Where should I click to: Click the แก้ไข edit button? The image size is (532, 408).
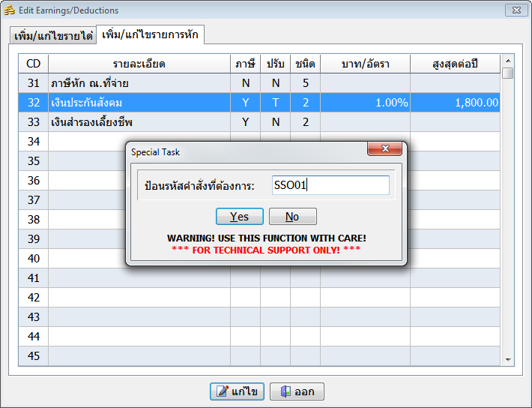coord(237,391)
